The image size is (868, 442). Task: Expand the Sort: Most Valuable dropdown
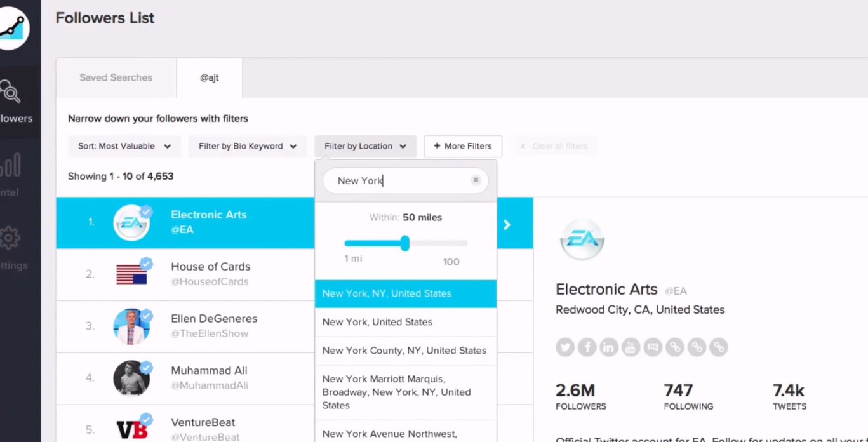pos(124,146)
